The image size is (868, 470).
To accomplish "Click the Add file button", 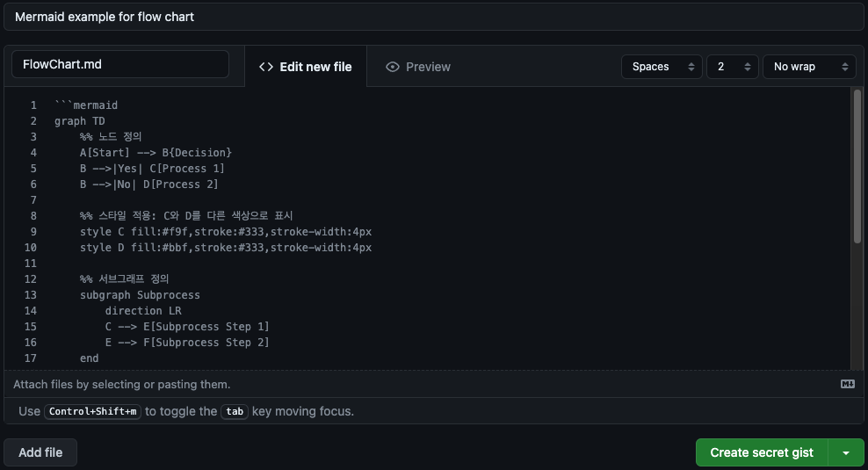I will click(x=40, y=452).
